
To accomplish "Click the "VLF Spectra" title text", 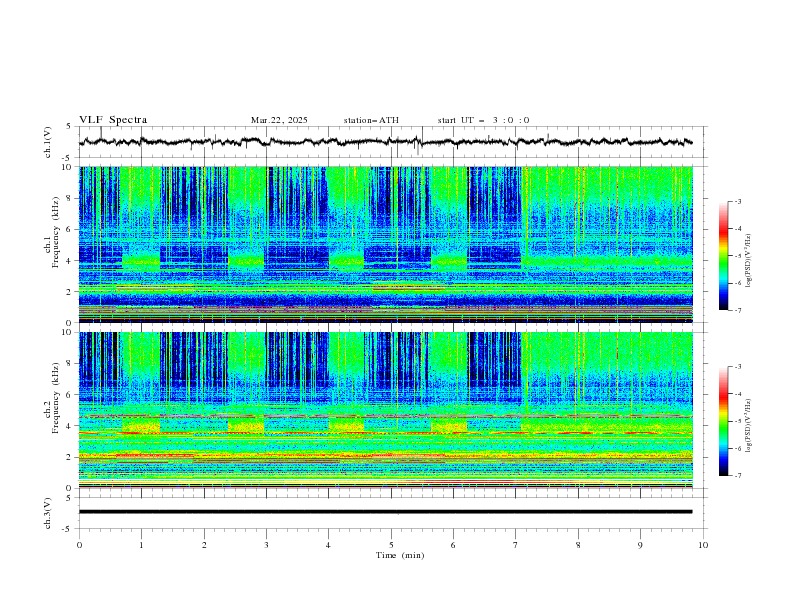I will [113, 120].
